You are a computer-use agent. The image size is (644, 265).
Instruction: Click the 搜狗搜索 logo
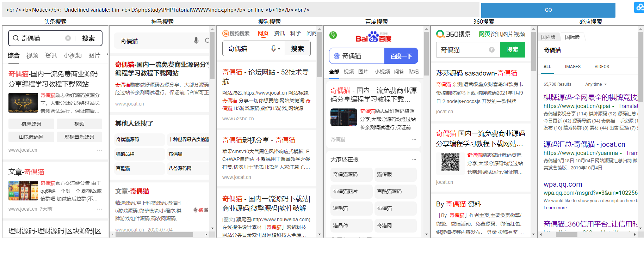[x=236, y=34]
